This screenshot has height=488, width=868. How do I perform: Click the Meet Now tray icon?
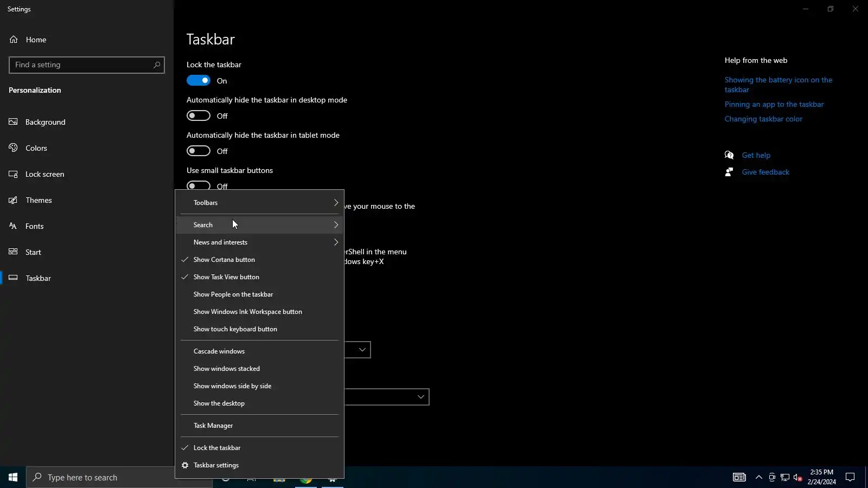click(x=772, y=477)
